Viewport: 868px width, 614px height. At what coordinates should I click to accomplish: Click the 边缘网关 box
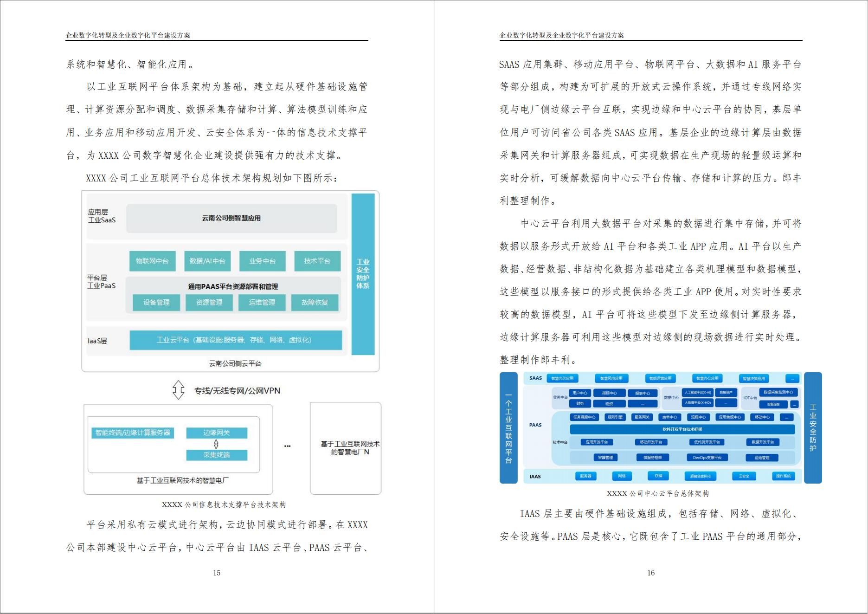[x=217, y=433]
